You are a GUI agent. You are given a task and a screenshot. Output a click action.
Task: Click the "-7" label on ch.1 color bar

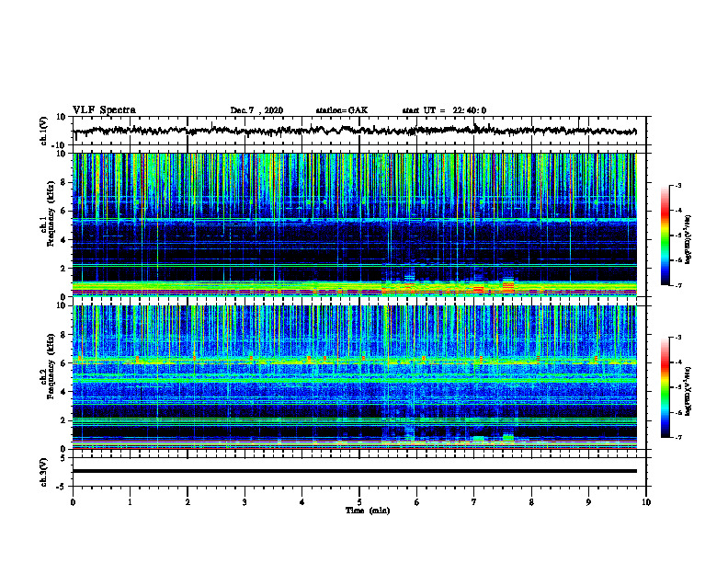[678, 285]
